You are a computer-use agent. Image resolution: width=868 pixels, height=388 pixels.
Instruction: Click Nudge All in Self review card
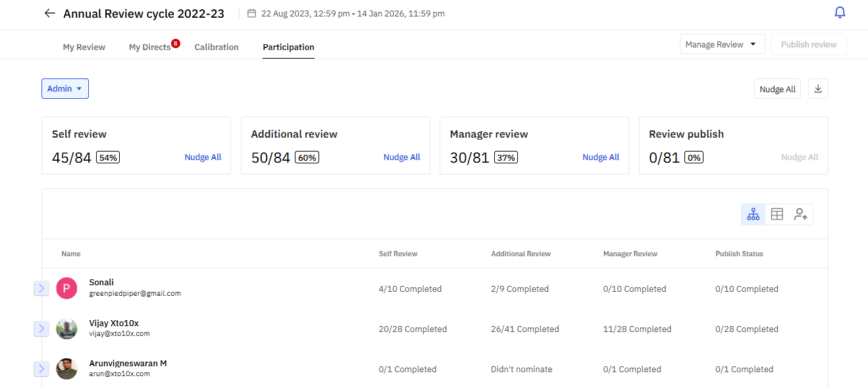pyautogui.click(x=203, y=157)
